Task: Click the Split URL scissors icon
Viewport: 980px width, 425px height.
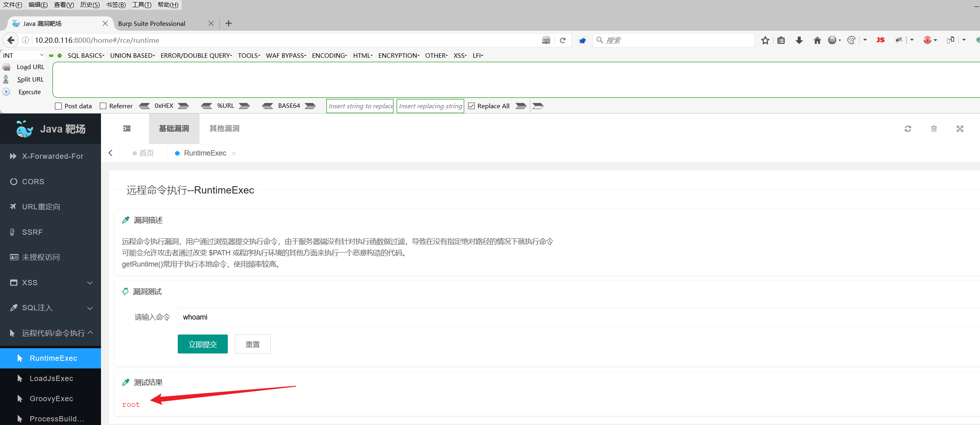Action: click(x=6, y=79)
